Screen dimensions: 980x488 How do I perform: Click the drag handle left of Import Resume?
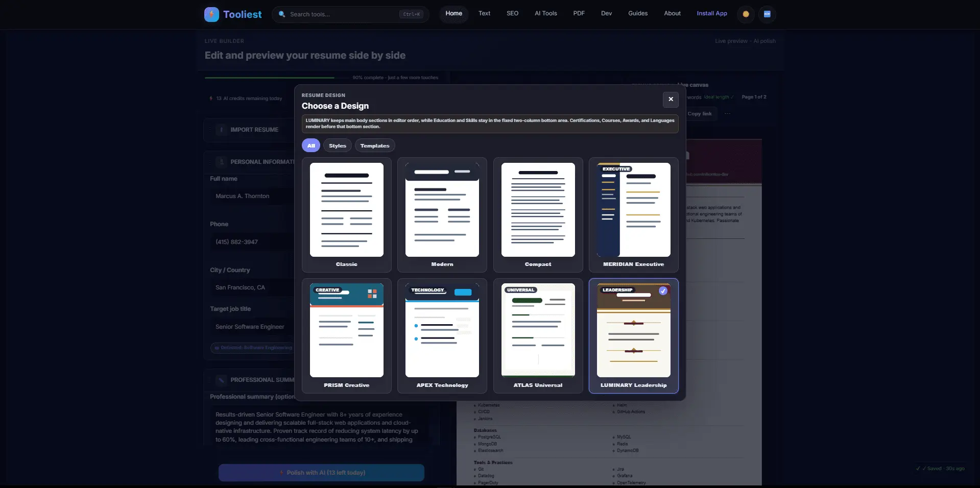(x=209, y=130)
